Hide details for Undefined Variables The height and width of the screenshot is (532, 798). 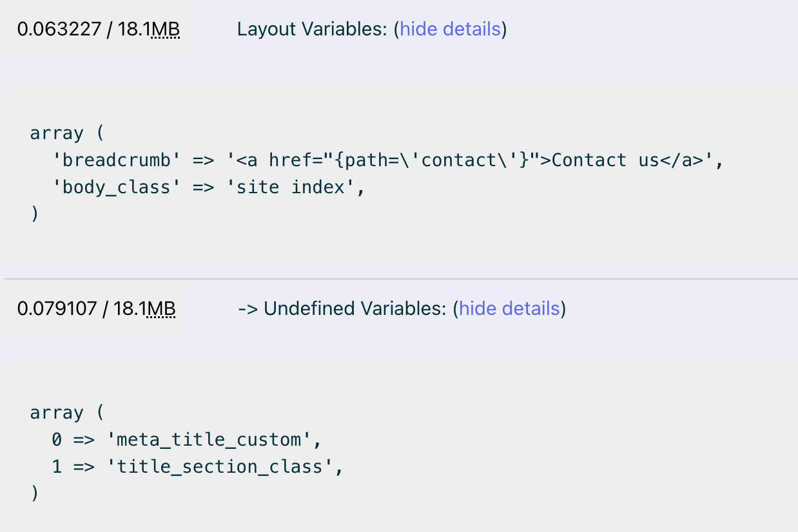[509, 309]
